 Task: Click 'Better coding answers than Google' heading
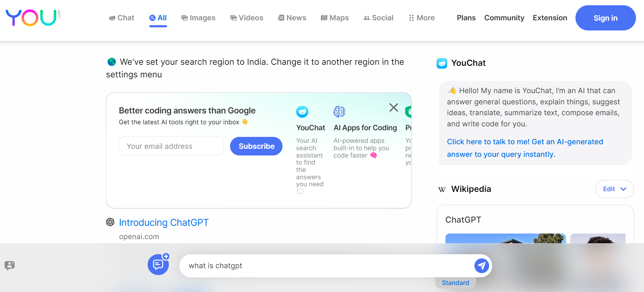pyautogui.click(x=187, y=111)
